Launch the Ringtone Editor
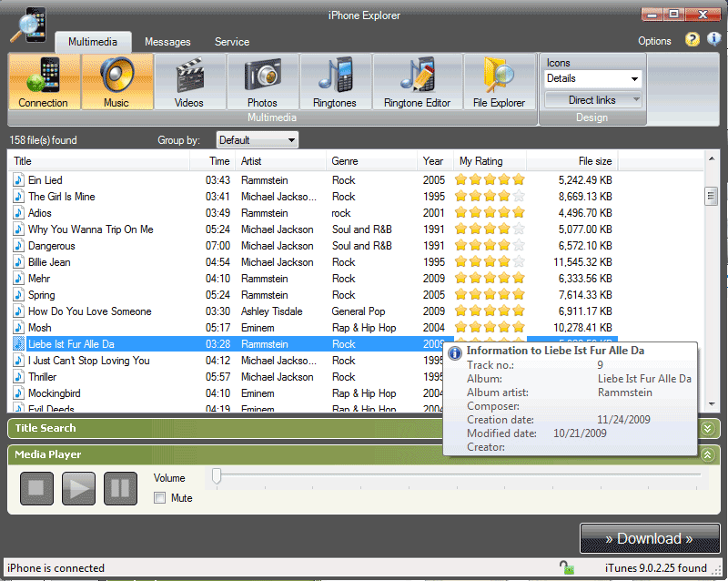Image resolution: width=728 pixels, height=581 pixels. 418,82
